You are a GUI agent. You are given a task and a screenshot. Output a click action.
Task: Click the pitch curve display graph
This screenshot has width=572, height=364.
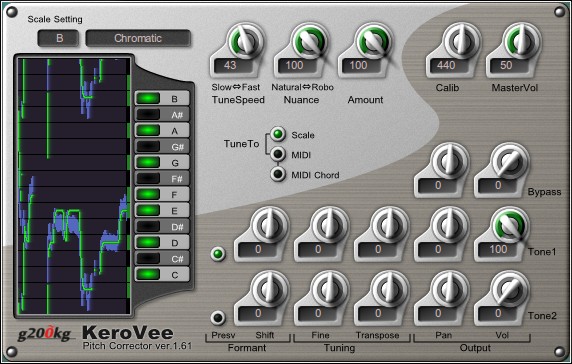74,186
